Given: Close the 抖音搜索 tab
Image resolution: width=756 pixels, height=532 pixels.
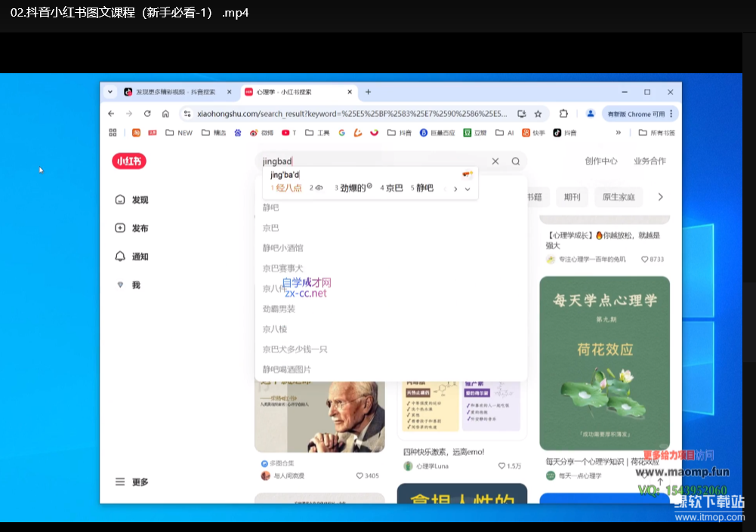Looking at the screenshot, I should (229, 92).
